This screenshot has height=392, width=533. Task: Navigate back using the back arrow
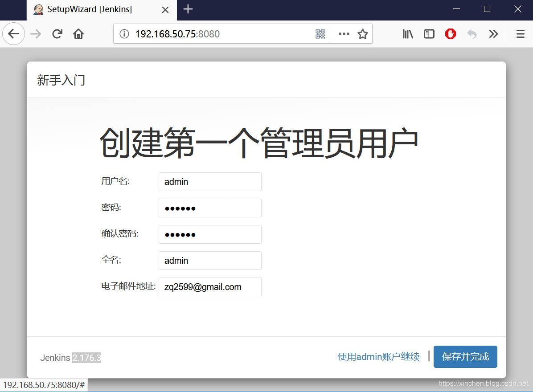pyautogui.click(x=13, y=33)
